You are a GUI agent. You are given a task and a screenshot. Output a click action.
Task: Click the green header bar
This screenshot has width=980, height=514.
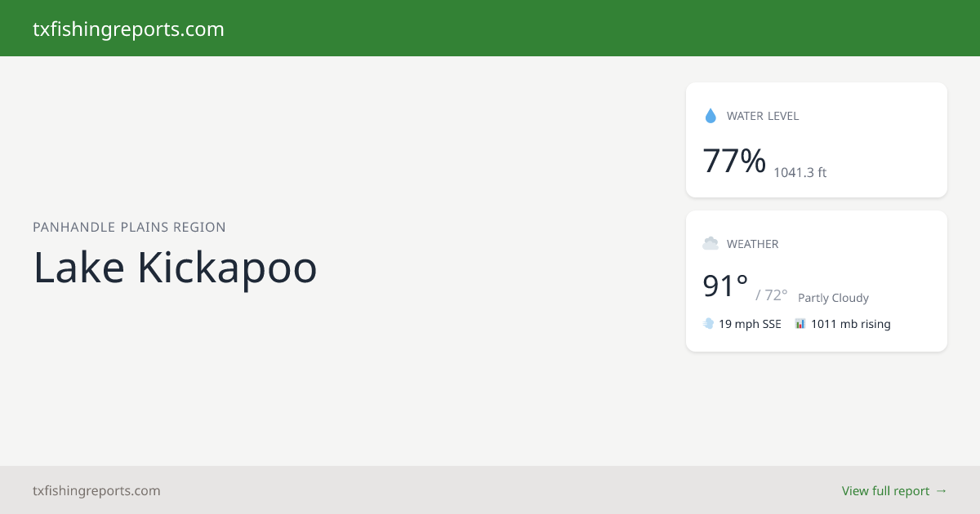[x=490, y=28]
